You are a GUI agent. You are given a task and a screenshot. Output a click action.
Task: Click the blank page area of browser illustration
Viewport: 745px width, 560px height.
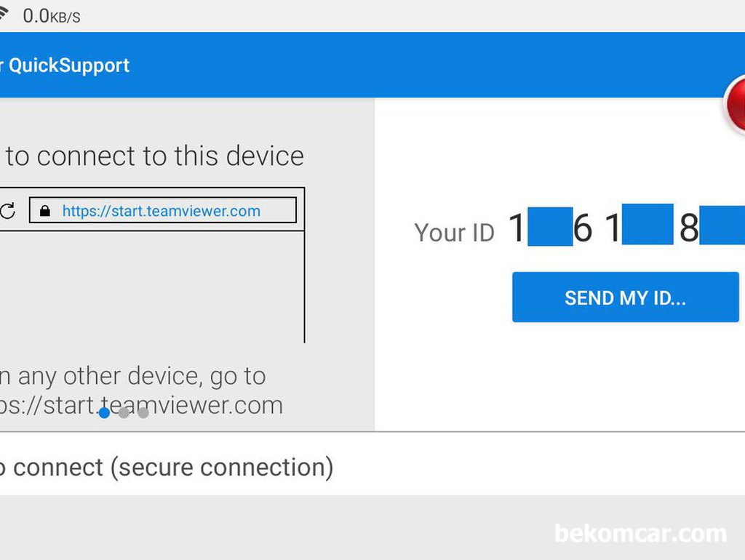click(151, 287)
